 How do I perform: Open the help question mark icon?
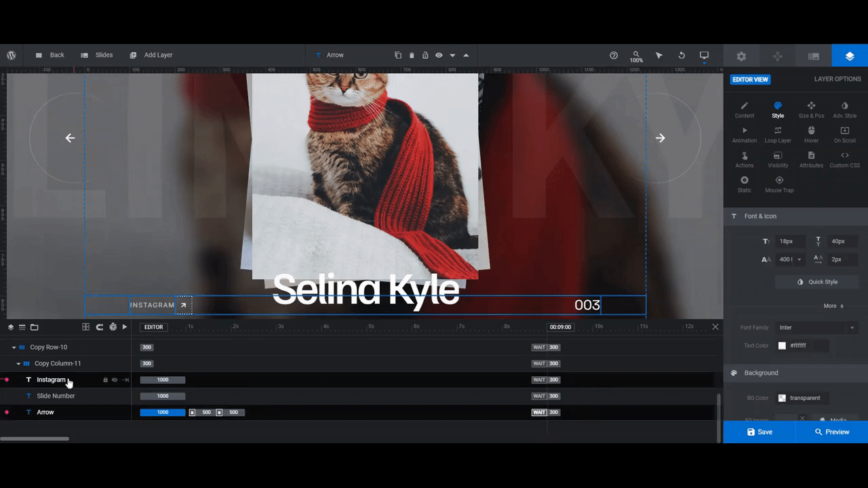click(614, 55)
